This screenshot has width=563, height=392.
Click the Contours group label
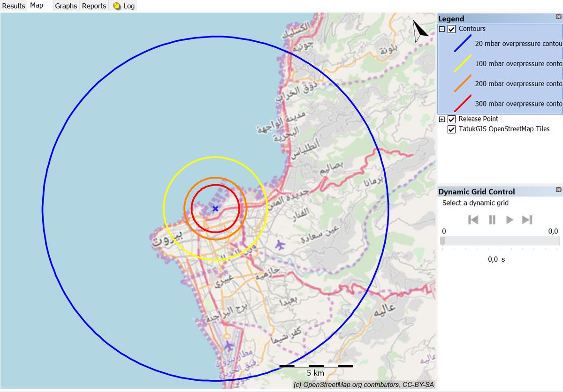[x=472, y=29]
